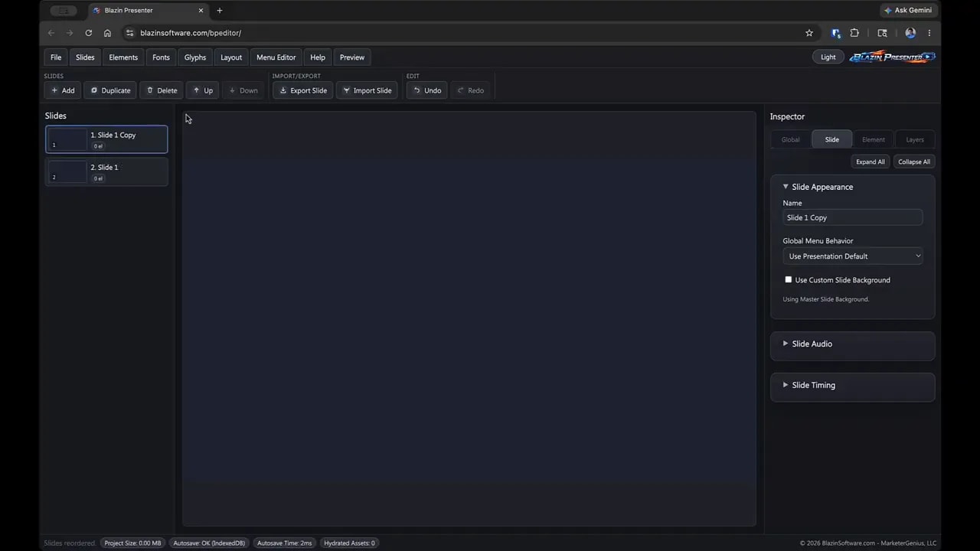This screenshot has width=980, height=551.
Task: Enable Use Custom Slide Background
Action: 789,279
